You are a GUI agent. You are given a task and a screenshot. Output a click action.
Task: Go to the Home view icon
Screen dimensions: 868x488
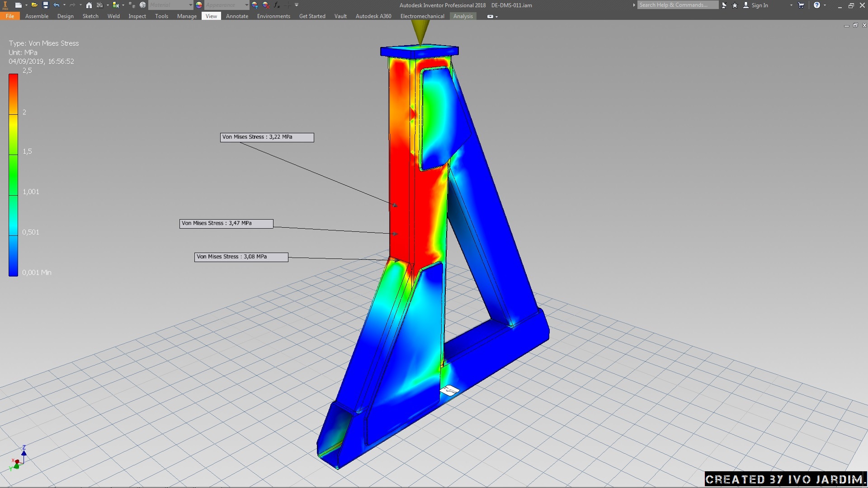click(89, 5)
